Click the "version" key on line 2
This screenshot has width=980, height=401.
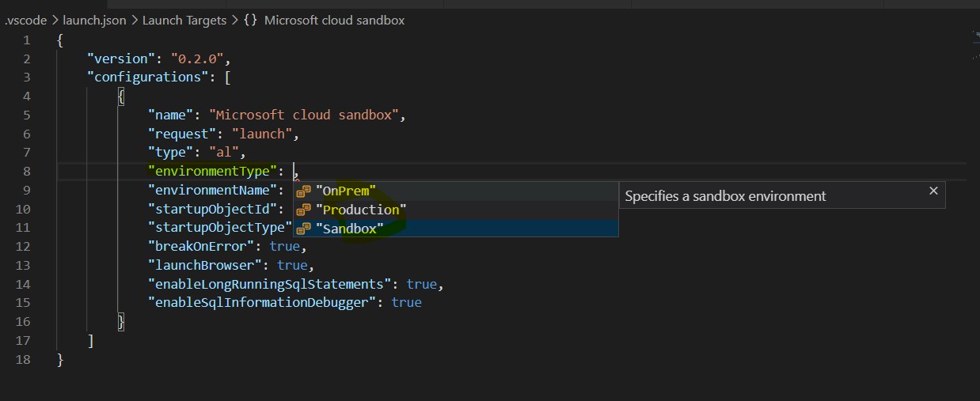click(120, 59)
